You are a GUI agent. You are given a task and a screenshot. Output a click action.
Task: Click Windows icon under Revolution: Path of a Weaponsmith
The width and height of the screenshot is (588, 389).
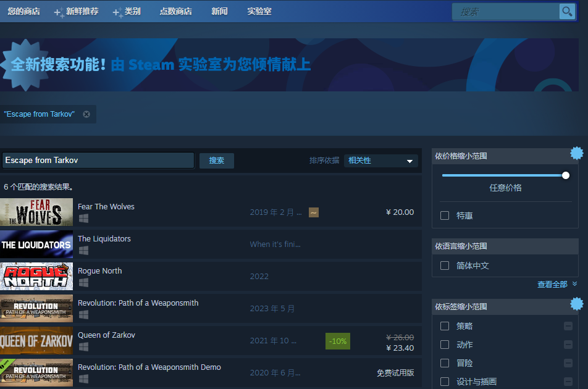coord(83,315)
